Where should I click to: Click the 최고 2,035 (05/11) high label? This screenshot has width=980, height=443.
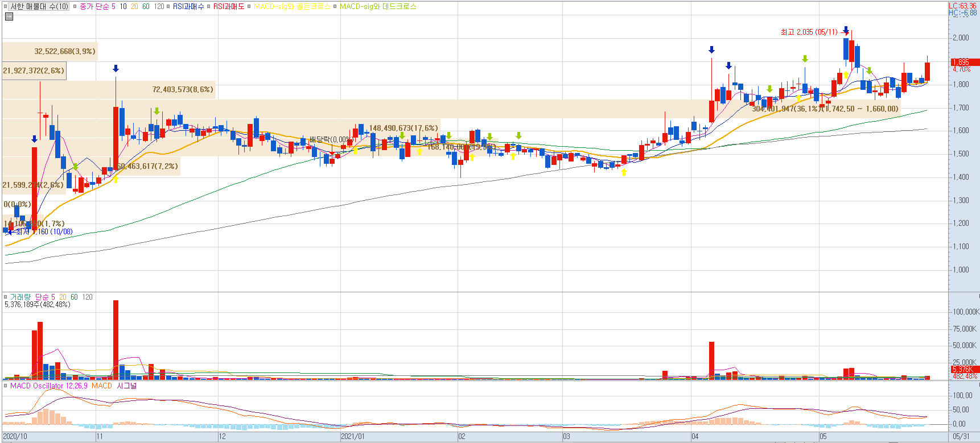pyautogui.click(x=809, y=32)
